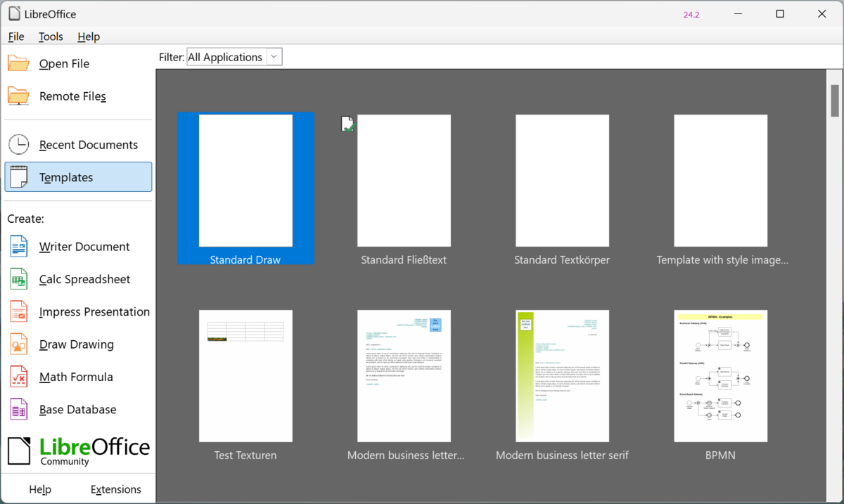
Task: Click the Standard Draw caption text
Action: point(245,260)
